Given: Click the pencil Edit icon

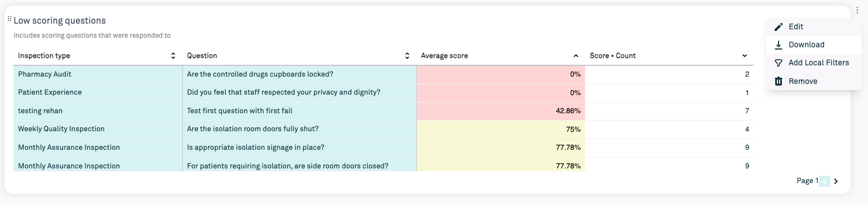Looking at the screenshot, I should (x=779, y=27).
